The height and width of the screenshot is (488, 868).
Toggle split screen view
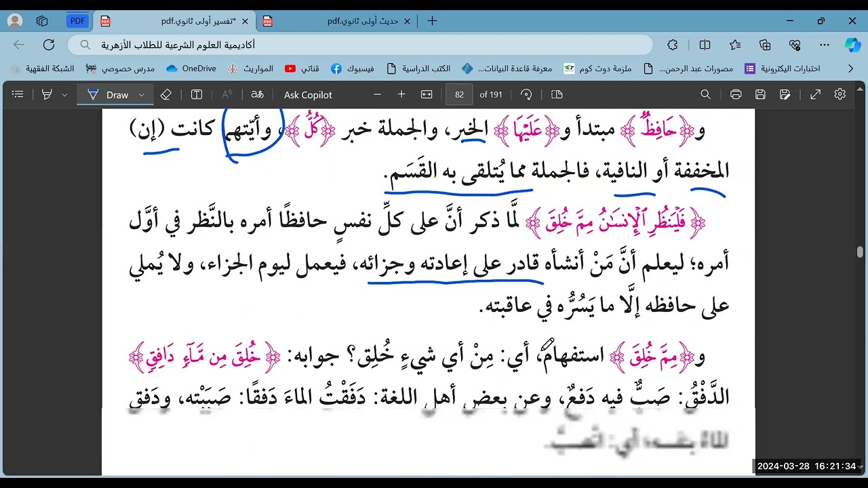tap(705, 45)
